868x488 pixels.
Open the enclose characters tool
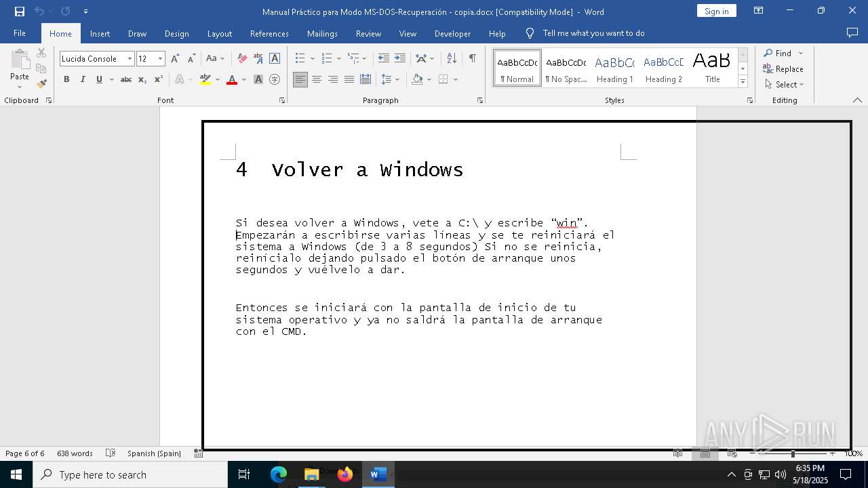[x=275, y=79]
